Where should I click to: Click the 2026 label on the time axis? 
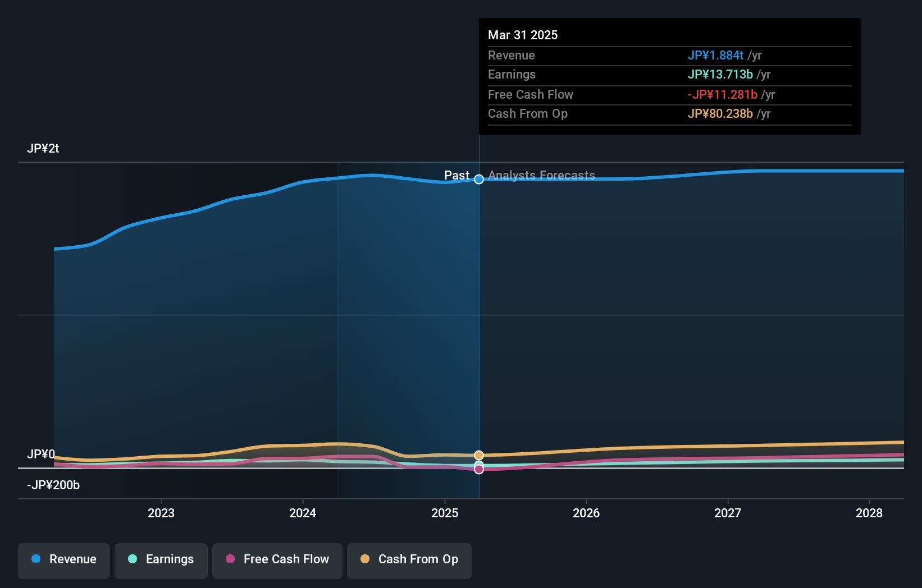click(586, 513)
